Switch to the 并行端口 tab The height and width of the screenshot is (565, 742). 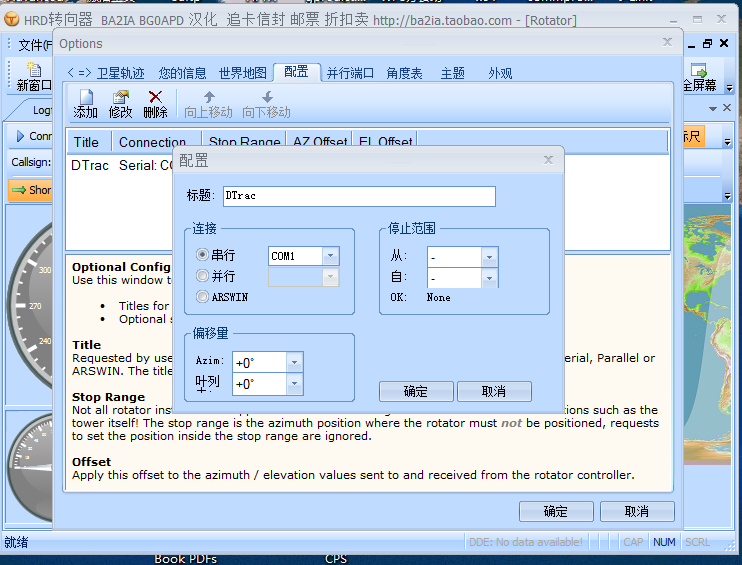pos(350,73)
